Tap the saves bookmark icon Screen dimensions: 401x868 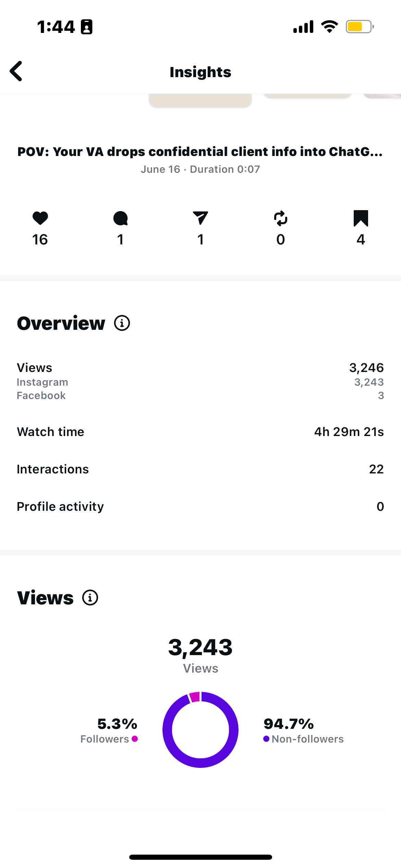[x=361, y=218]
